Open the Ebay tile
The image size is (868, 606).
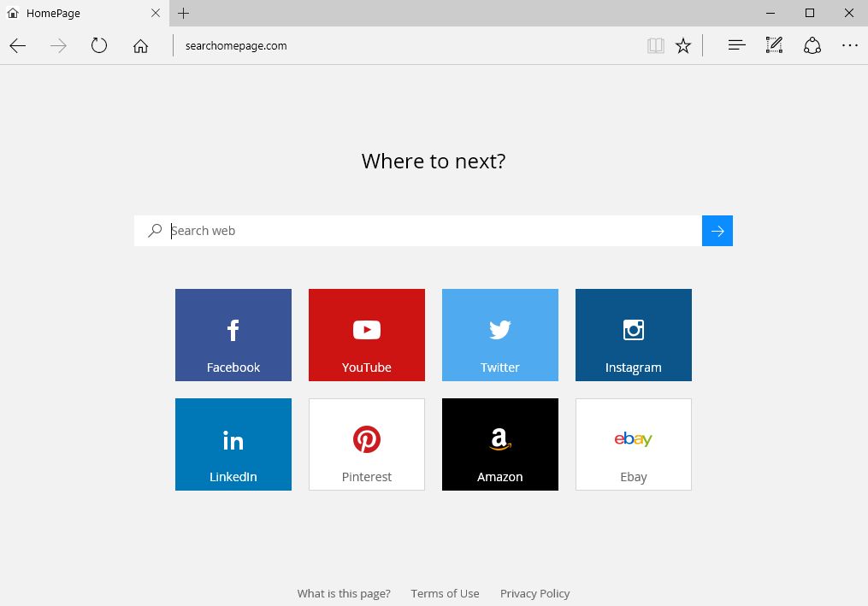click(634, 444)
